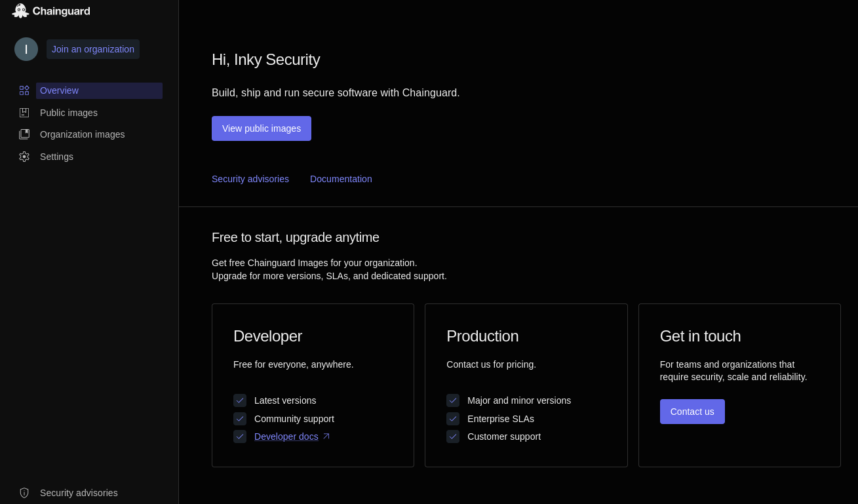
Task: Click the user avatar circle
Action: click(26, 49)
